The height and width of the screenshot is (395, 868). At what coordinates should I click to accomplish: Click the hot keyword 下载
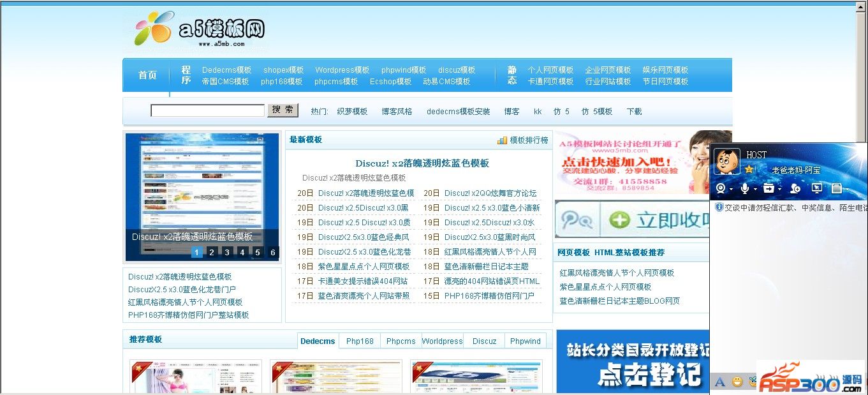point(634,112)
